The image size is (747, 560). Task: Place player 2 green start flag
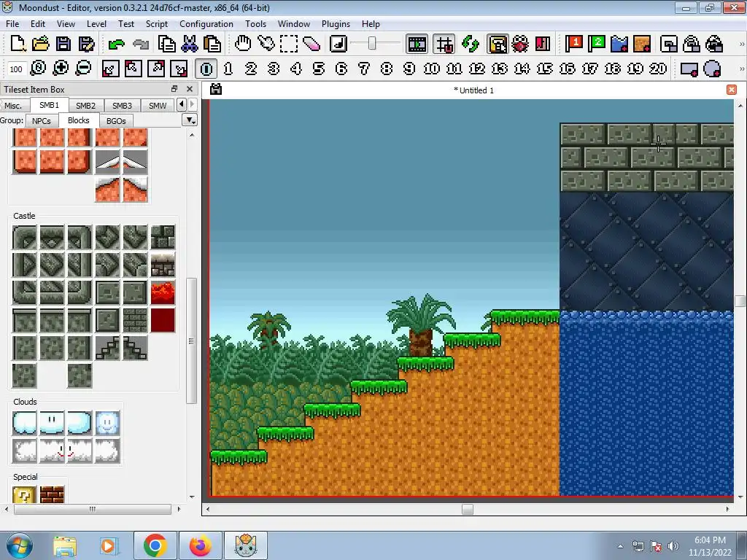pyautogui.click(x=596, y=44)
